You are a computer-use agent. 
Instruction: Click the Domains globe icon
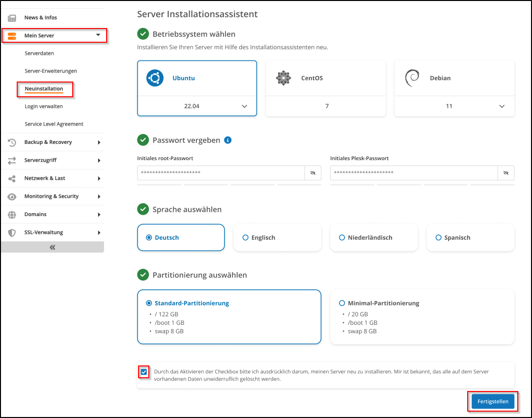(12, 215)
